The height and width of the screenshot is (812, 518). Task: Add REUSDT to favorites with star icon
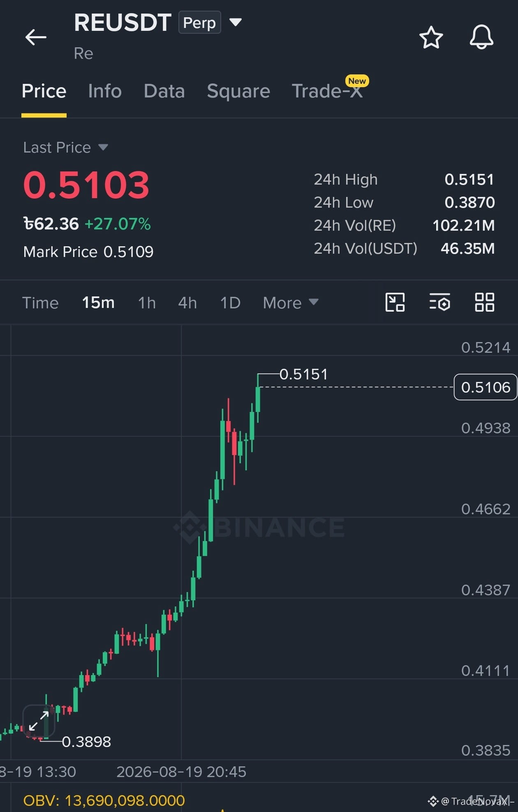click(431, 37)
